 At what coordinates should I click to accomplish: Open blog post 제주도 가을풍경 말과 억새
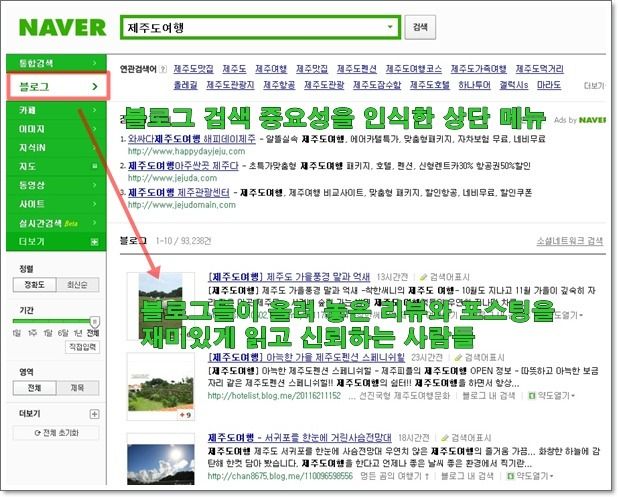(289, 277)
